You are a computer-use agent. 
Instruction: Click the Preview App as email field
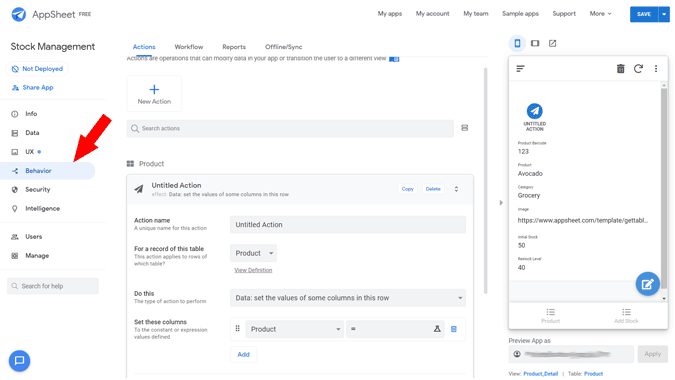click(571, 354)
